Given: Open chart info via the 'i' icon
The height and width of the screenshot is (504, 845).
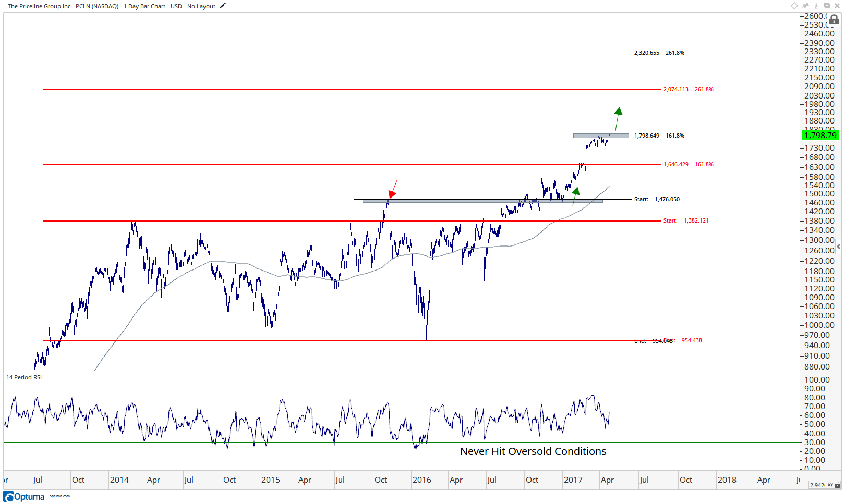Looking at the screenshot, I should click(816, 5).
